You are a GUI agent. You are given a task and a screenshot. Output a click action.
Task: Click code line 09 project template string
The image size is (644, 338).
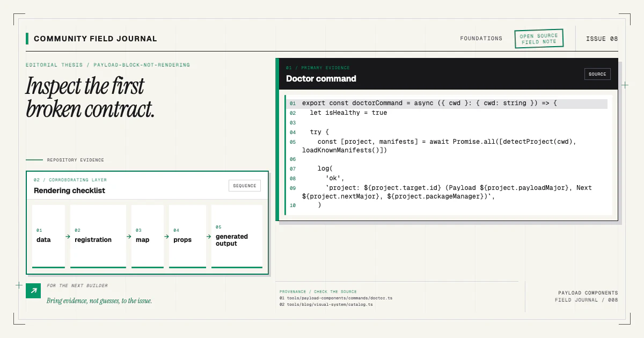pos(447,192)
